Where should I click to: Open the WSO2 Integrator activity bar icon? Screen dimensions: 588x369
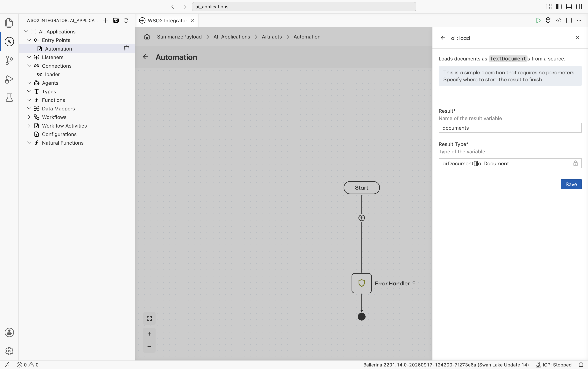tap(9, 41)
